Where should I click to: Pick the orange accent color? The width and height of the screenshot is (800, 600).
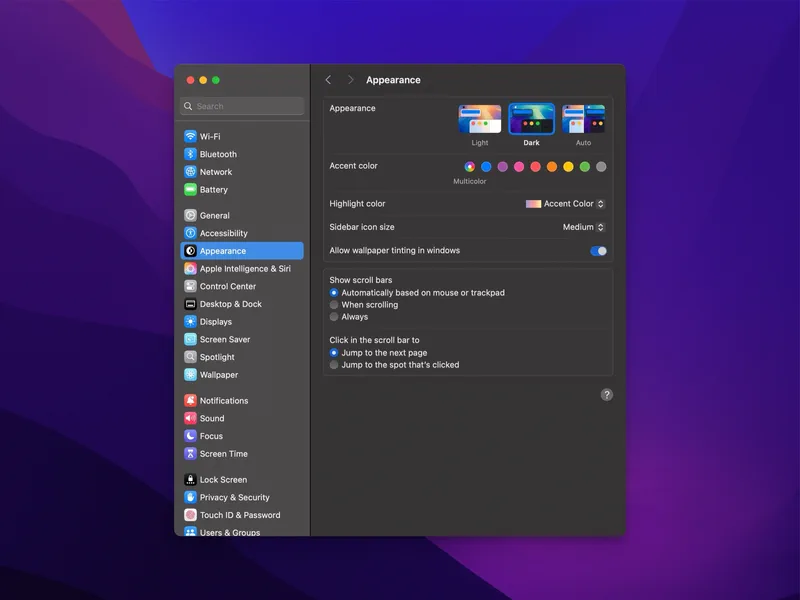point(552,167)
